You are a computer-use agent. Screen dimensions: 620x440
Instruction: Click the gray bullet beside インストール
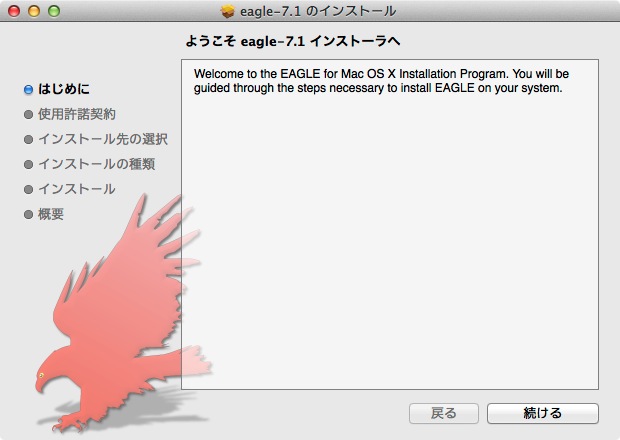pyautogui.click(x=28, y=189)
